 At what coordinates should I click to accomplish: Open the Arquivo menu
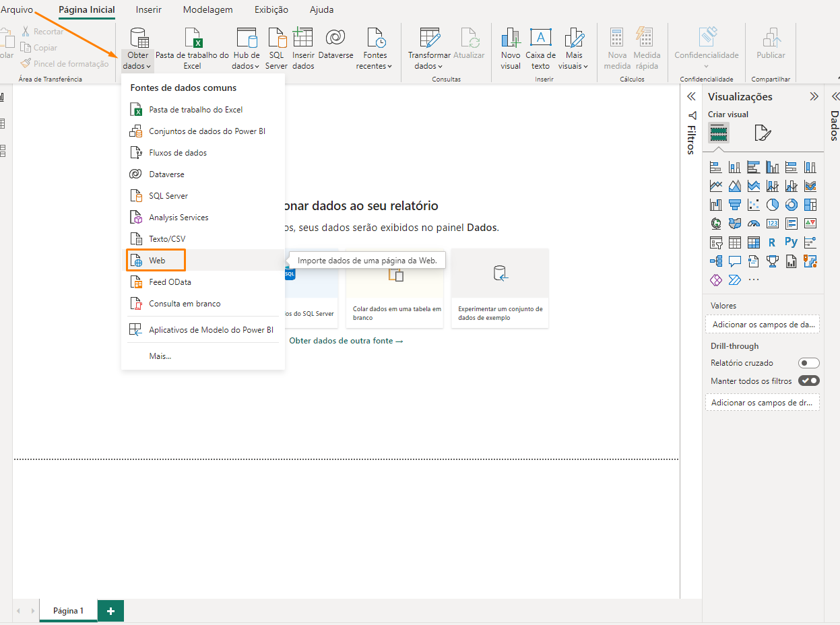[17, 9]
